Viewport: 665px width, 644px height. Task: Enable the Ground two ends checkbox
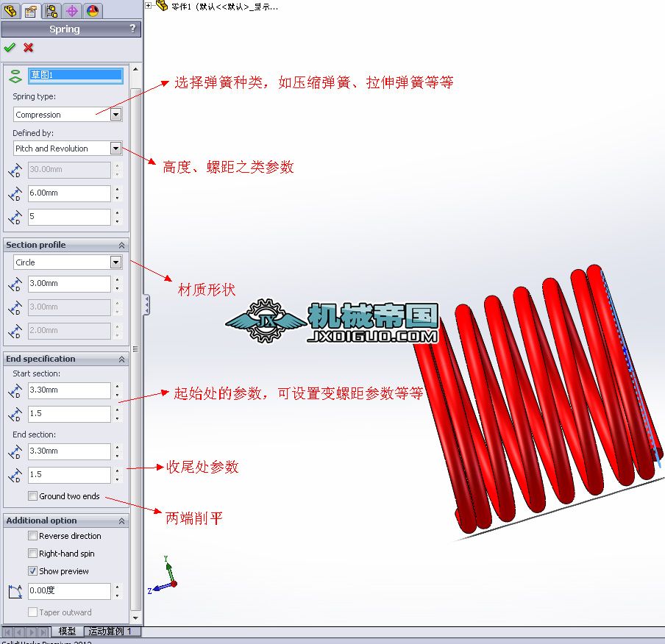click(x=32, y=496)
